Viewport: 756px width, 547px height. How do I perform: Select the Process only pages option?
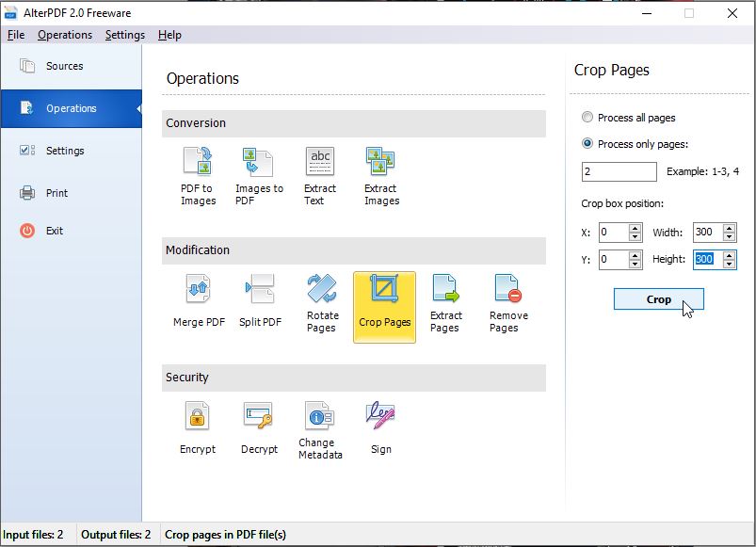(635, 144)
